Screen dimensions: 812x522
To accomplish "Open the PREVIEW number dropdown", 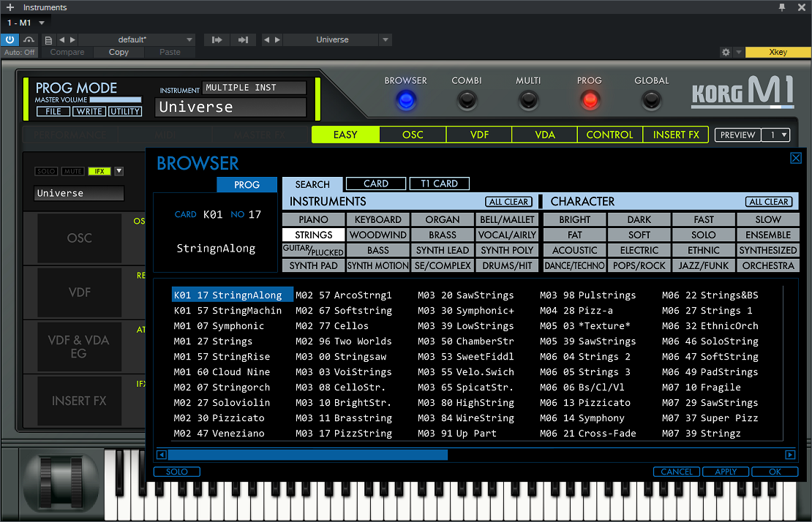I will 775,135.
